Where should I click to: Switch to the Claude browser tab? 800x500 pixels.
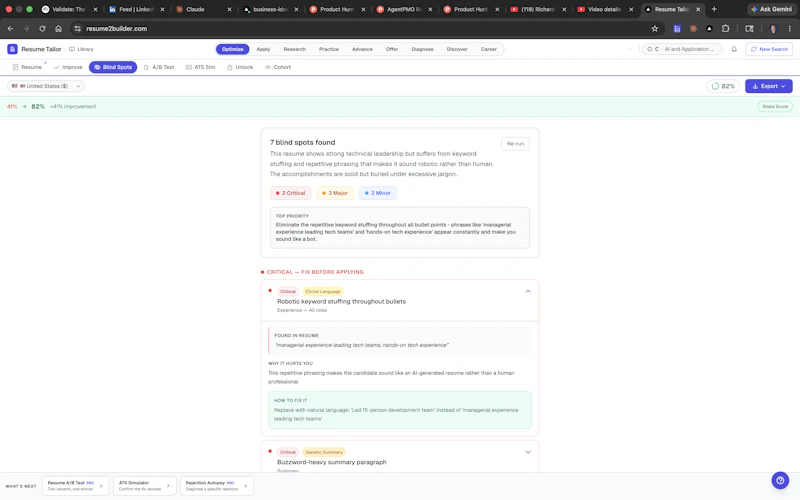(x=202, y=9)
